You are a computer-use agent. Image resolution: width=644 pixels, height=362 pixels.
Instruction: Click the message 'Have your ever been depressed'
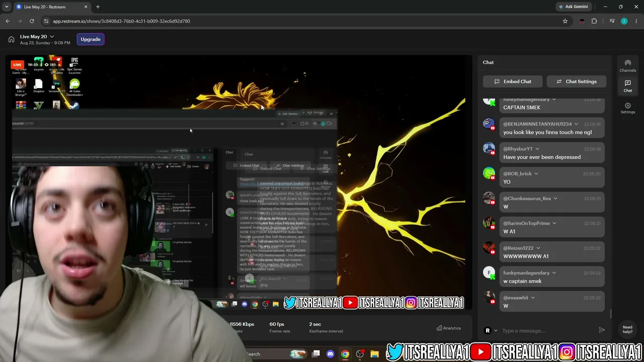(542, 157)
